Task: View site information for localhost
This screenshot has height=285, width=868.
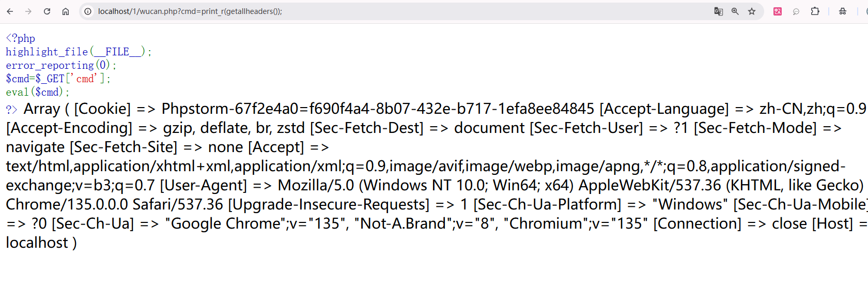Action: [x=88, y=11]
